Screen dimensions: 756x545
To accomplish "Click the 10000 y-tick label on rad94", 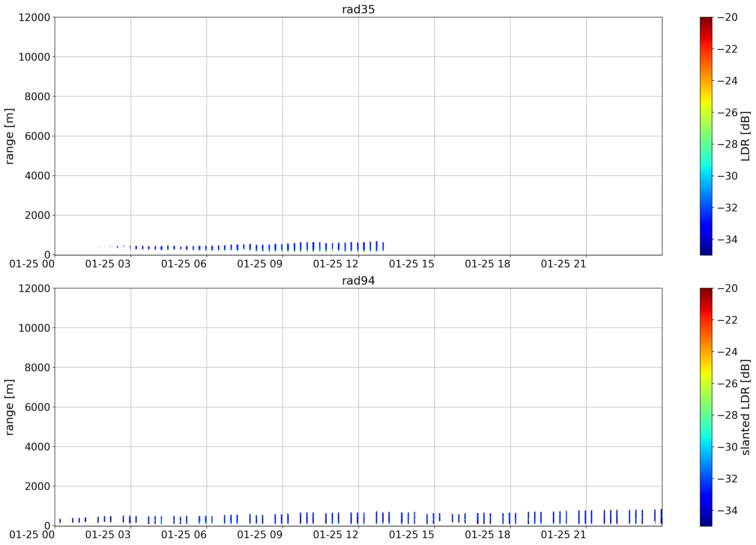I will 34,328.
